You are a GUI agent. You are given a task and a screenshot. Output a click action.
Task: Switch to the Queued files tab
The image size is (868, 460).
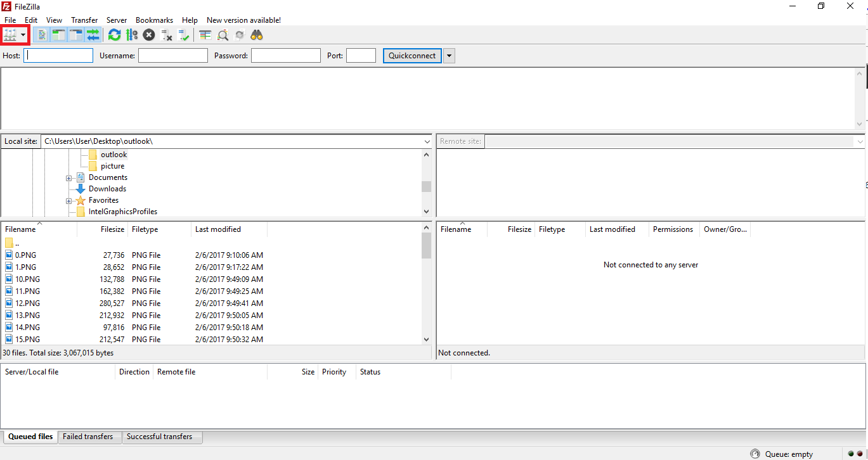click(x=30, y=437)
